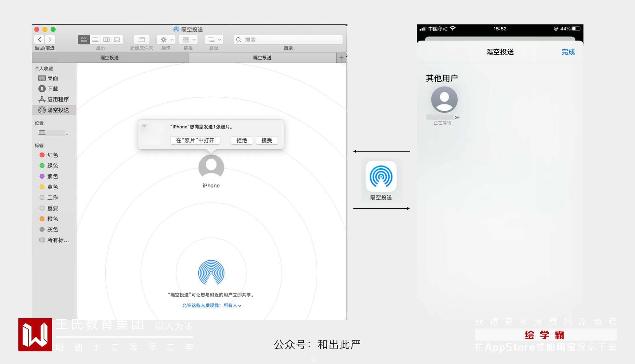This screenshot has width=635, height=364.
Task: Click the new folder toolbar icon
Action: tap(142, 40)
